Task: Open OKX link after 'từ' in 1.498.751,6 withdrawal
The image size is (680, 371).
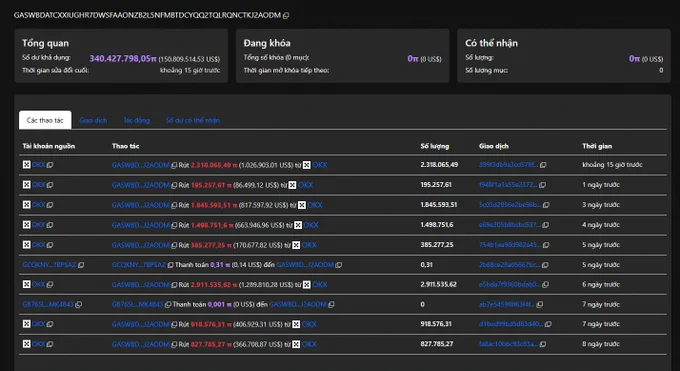Action: (311, 225)
